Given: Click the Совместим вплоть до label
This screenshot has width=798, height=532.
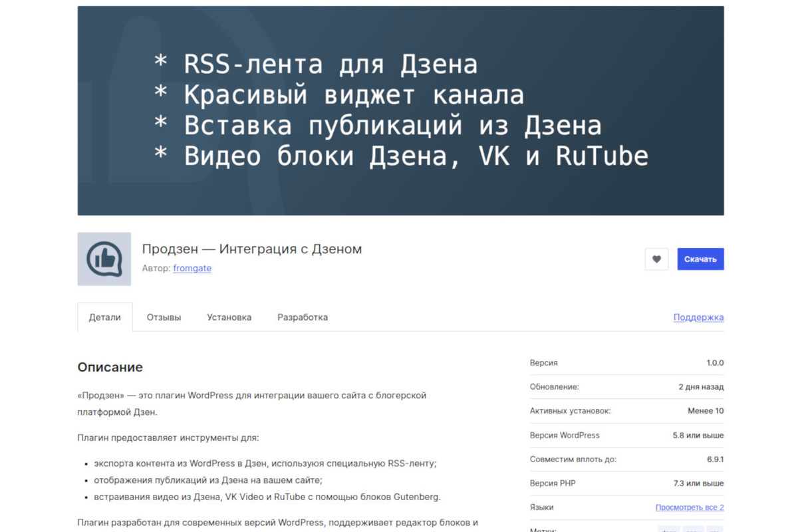Looking at the screenshot, I should (x=573, y=459).
